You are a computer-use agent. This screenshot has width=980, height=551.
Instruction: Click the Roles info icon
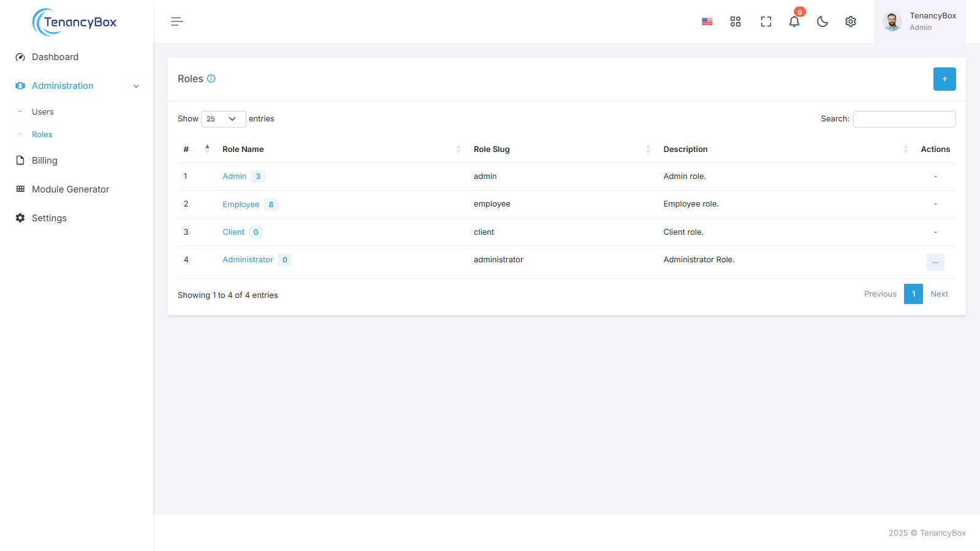click(211, 78)
